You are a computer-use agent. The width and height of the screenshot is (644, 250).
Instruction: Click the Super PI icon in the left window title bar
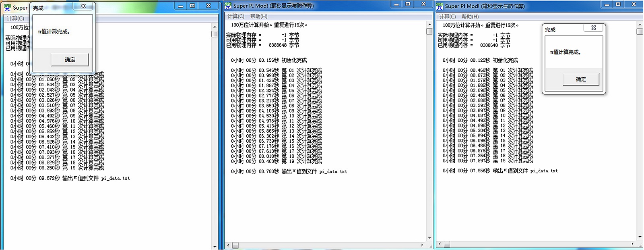(x=7, y=7)
